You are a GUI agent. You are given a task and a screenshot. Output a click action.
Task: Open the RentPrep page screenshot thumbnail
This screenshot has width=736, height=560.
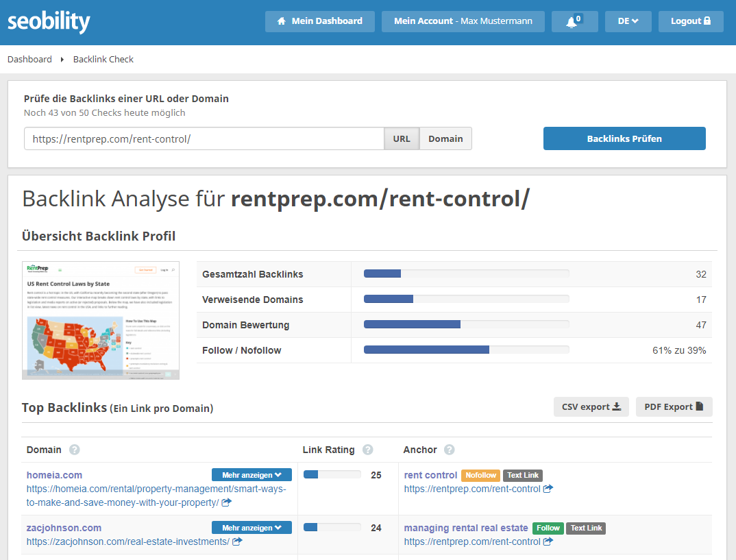tap(101, 320)
